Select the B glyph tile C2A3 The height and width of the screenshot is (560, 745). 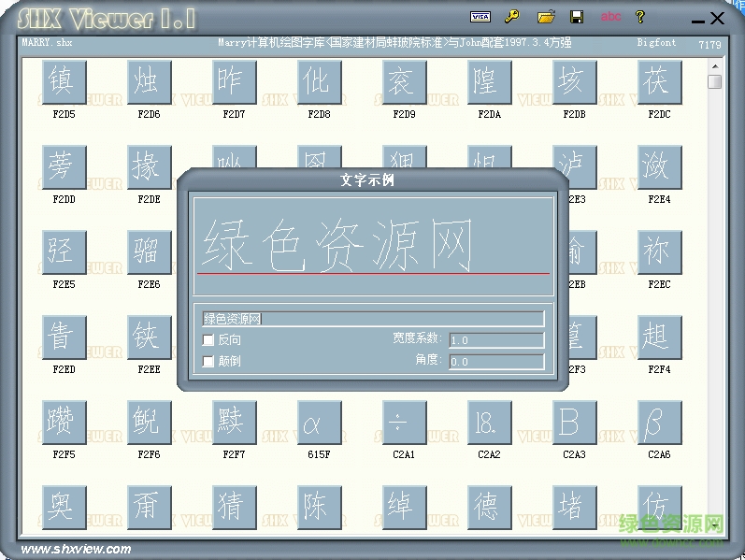tap(574, 423)
